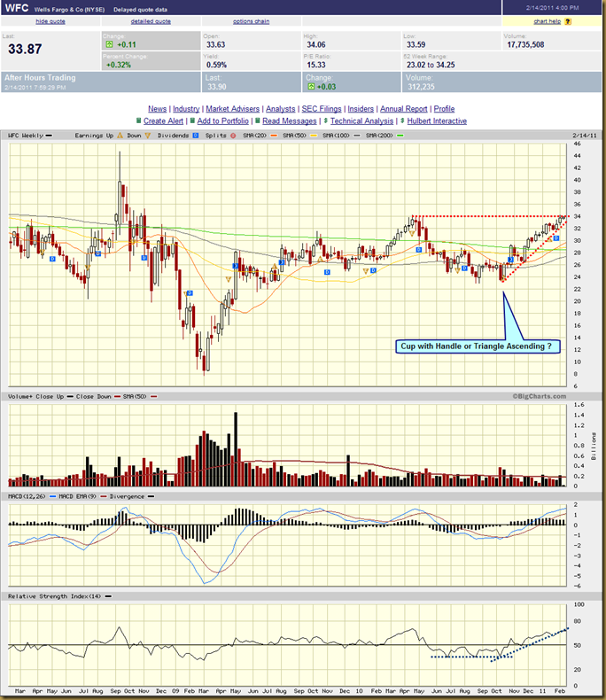Click the green icon beside Create Alert

[139, 121]
